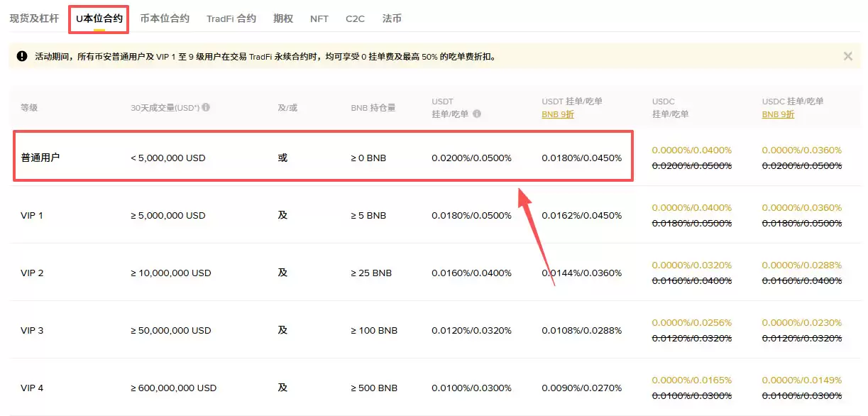Click BNB 9折 link under USDC 挂单/吃单
The width and height of the screenshot is (868, 416).
click(779, 114)
